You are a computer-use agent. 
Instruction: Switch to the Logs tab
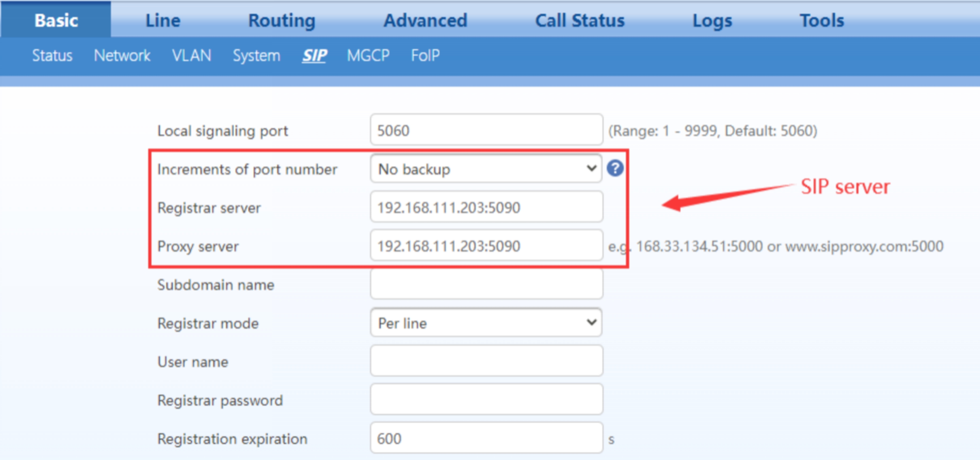coord(712,20)
